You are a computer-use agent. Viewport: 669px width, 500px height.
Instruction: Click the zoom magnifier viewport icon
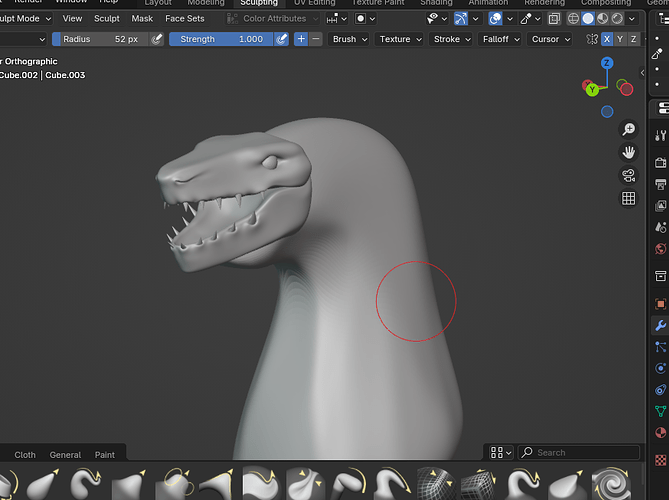point(628,129)
